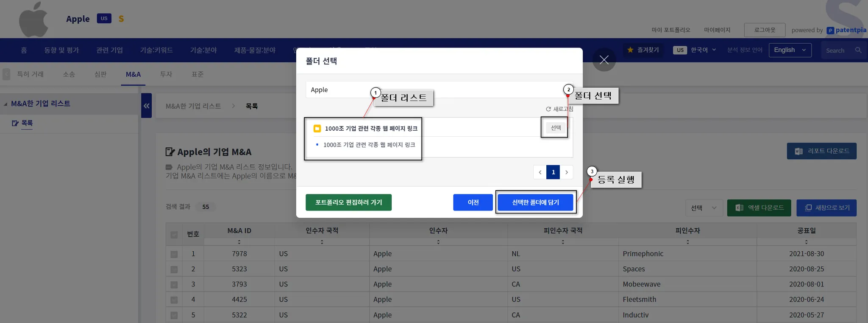
Task: Open the 기술:분야 menu
Action: tap(203, 50)
